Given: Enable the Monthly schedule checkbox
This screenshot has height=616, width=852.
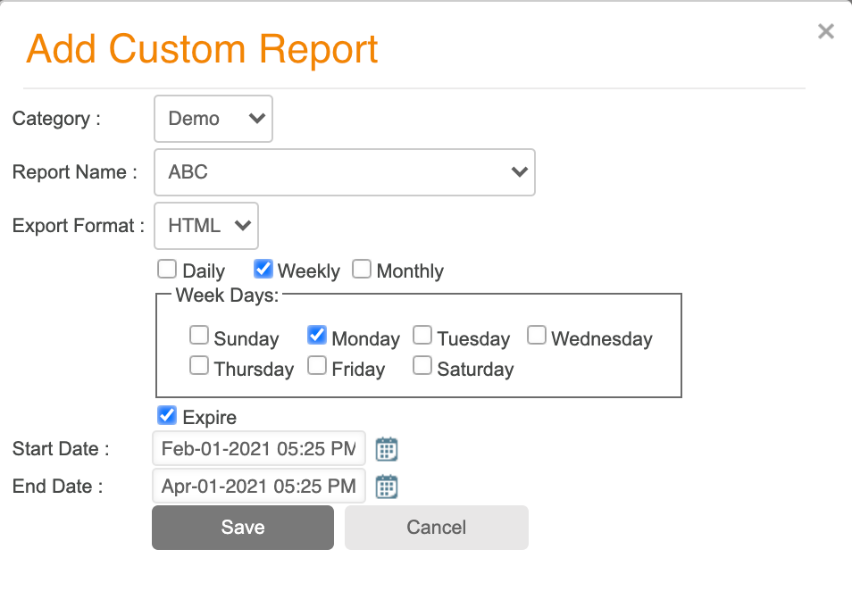Looking at the screenshot, I should 361,268.
